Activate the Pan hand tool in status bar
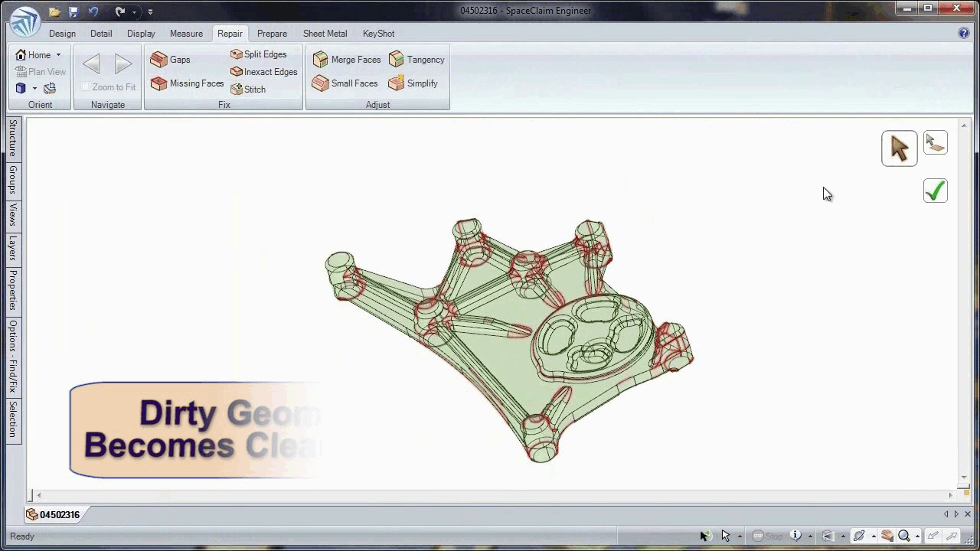 pyautogui.click(x=887, y=536)
